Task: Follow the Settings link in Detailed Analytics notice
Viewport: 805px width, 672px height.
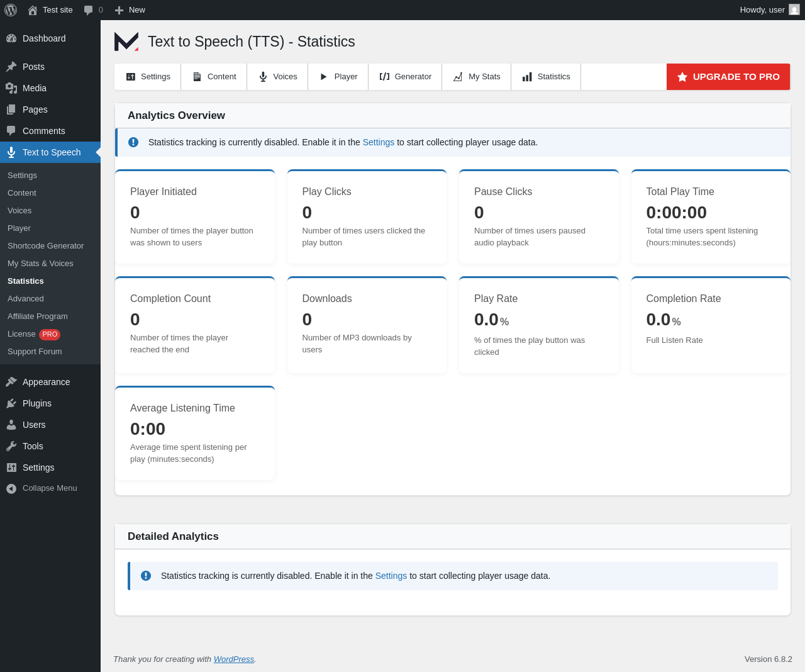Action: [x=391, y=576]
